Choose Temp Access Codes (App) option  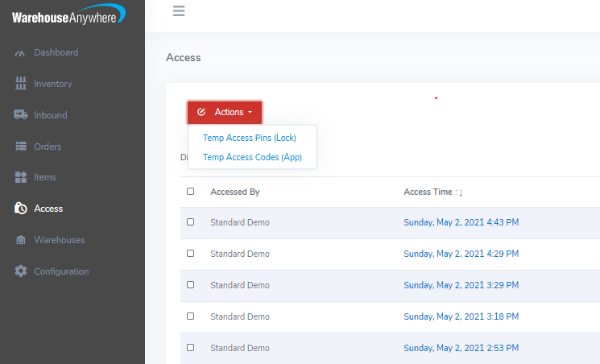(252, 157)
